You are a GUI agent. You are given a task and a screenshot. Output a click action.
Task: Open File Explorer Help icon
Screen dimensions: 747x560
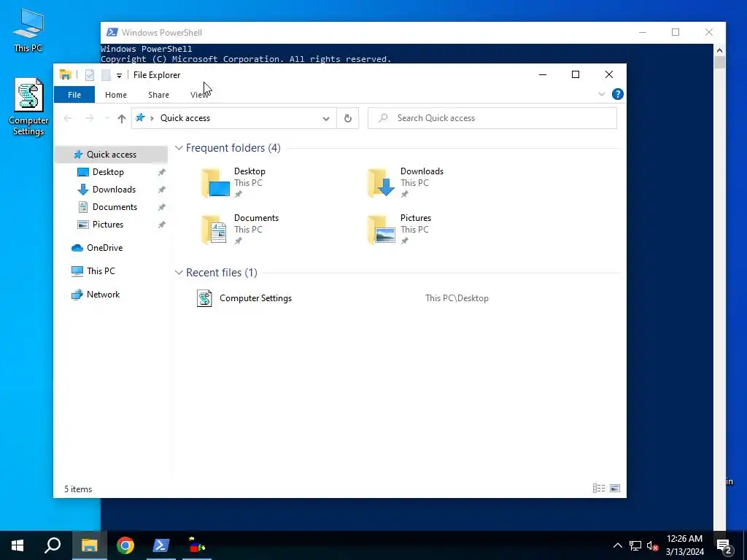[617, 94]
